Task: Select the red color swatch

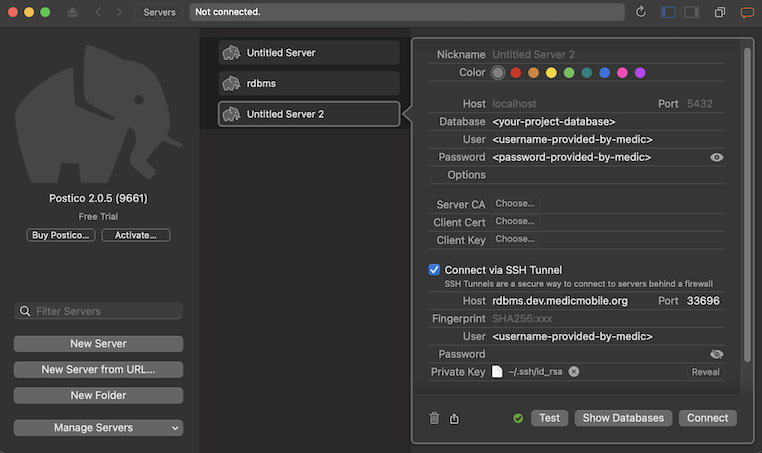Action: tap(516, 72)
